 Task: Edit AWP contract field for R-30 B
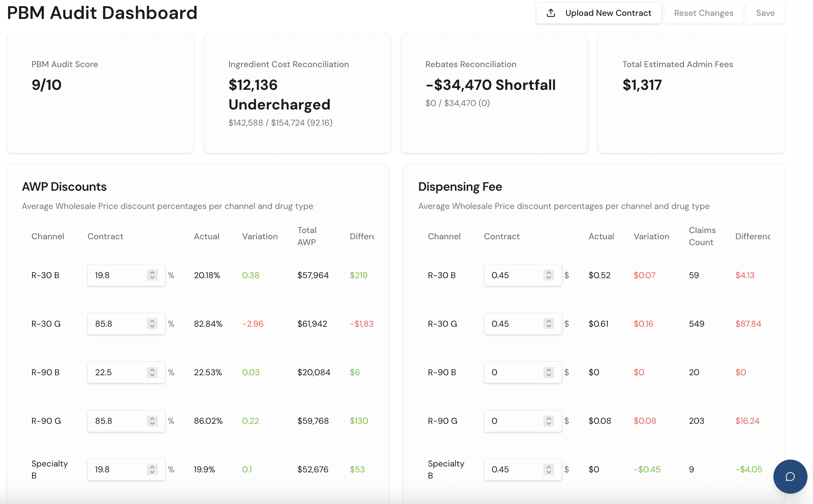pyautogui.click(x=126, y=275)
